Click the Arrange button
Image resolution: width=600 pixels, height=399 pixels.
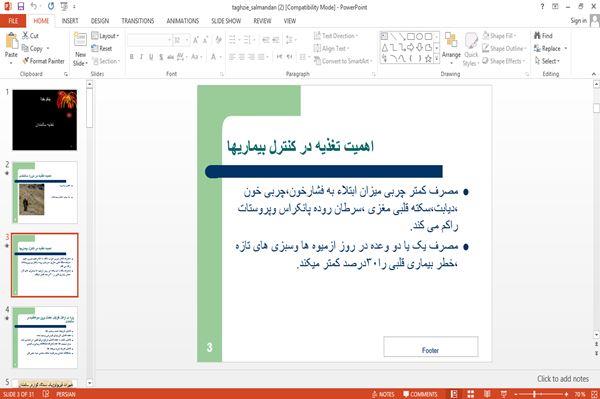pos(451,48)
